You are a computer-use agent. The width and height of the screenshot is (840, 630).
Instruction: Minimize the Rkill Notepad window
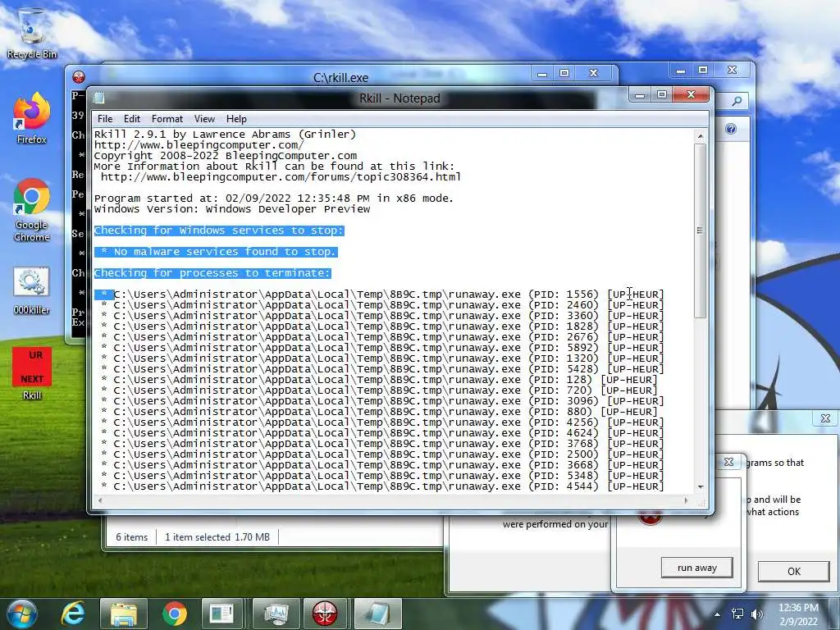point(639,95)
